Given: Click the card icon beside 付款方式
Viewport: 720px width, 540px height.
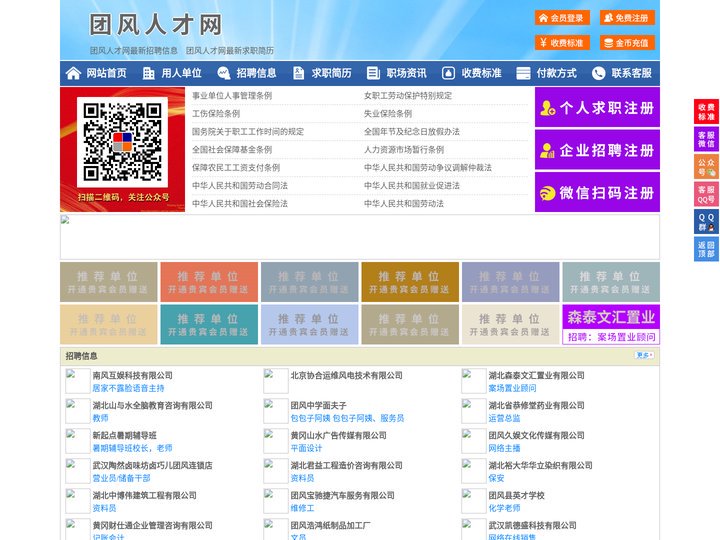Looking at the screenshot, I should (x=523, y=73).
